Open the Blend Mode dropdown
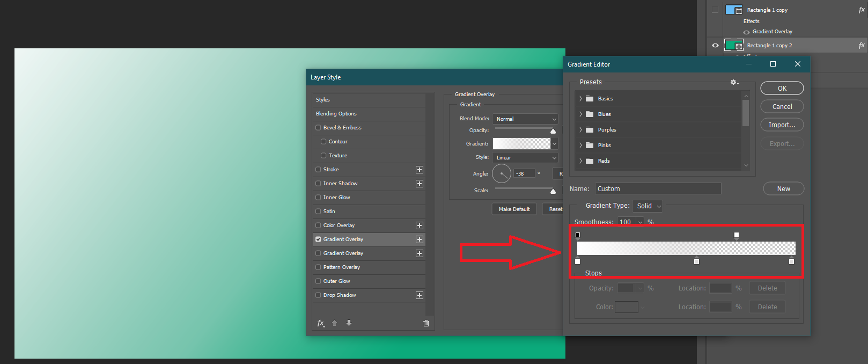This screenshot has width=868, height=364. click(x=526, y=119)
